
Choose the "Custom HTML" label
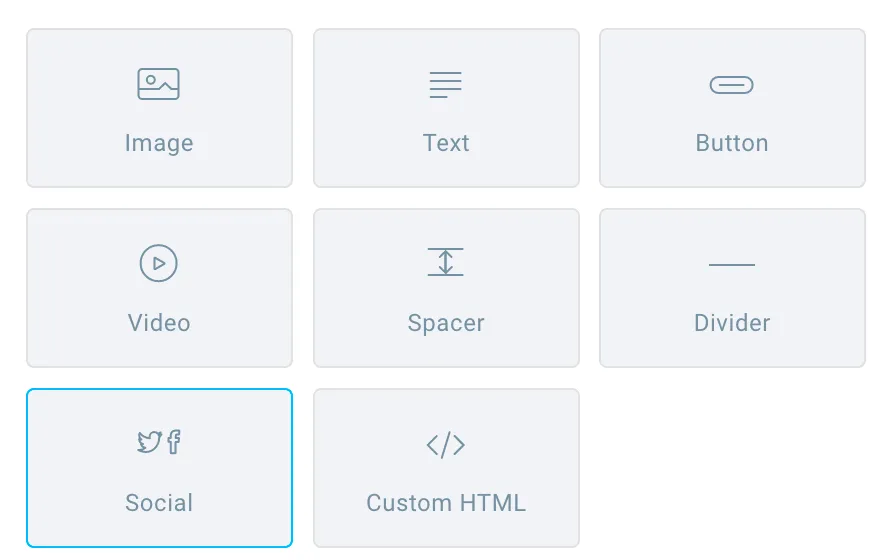[x=446, y=503]
